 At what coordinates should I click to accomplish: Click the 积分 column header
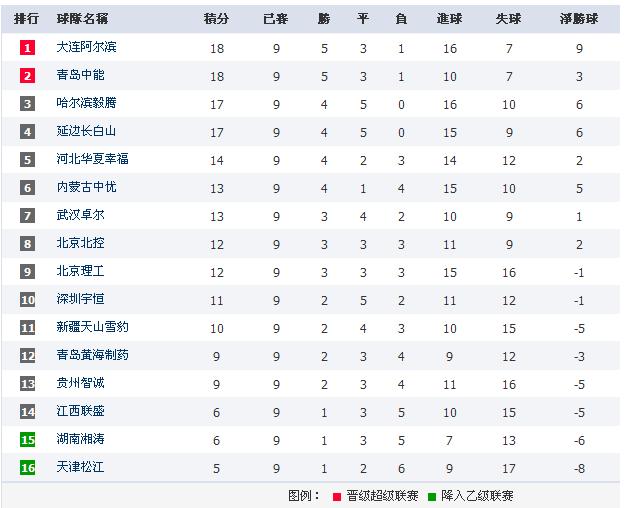click(216, 19)
